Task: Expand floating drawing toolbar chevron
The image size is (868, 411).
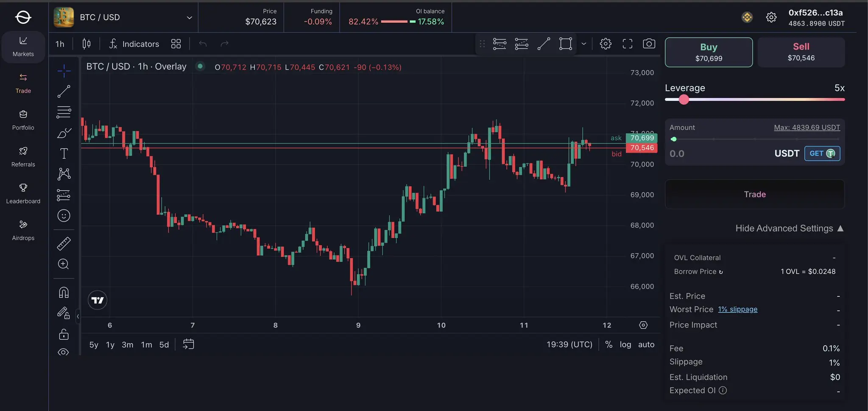Action: 584,44
